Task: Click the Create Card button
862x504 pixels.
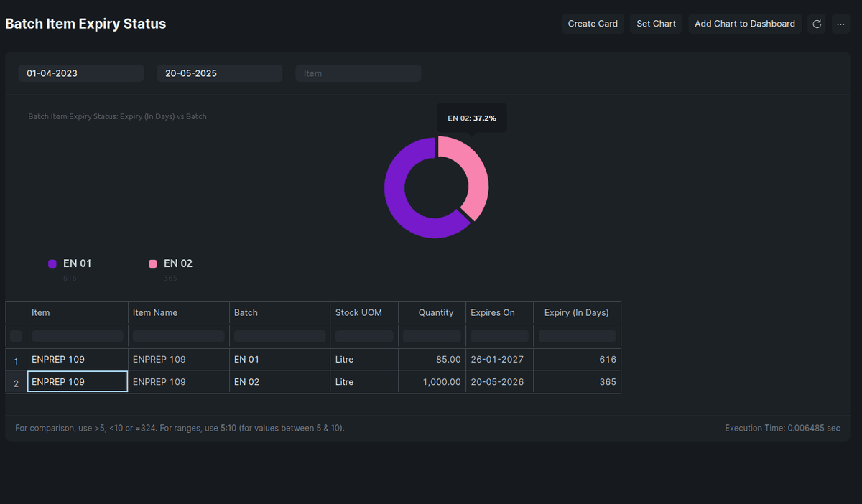Action: 593,24
